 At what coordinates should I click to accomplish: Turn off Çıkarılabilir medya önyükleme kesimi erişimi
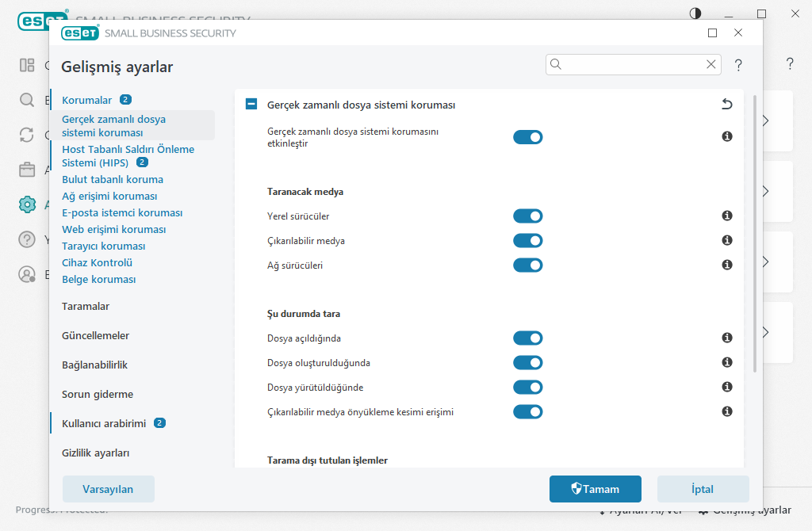pyautogui.click(x=527, y=411)
